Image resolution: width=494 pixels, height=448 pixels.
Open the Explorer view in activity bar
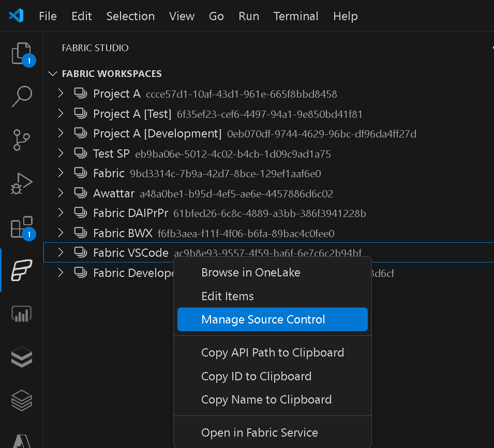point(22,53)
